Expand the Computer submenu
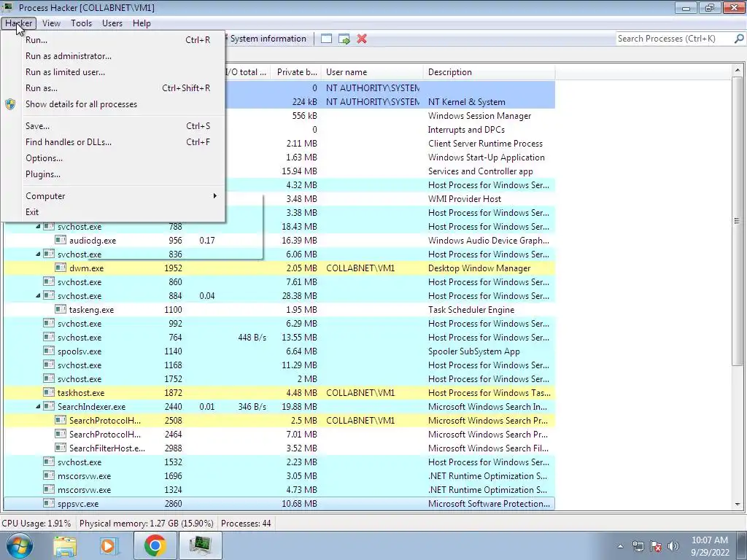Screen dimensions: 747x560 [x=113, y=196]
